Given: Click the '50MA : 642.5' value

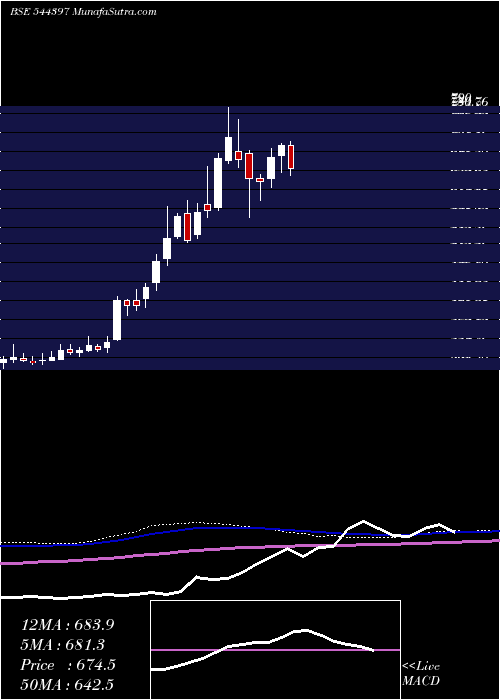Looking at the screenshot, I should pos(67,684).
